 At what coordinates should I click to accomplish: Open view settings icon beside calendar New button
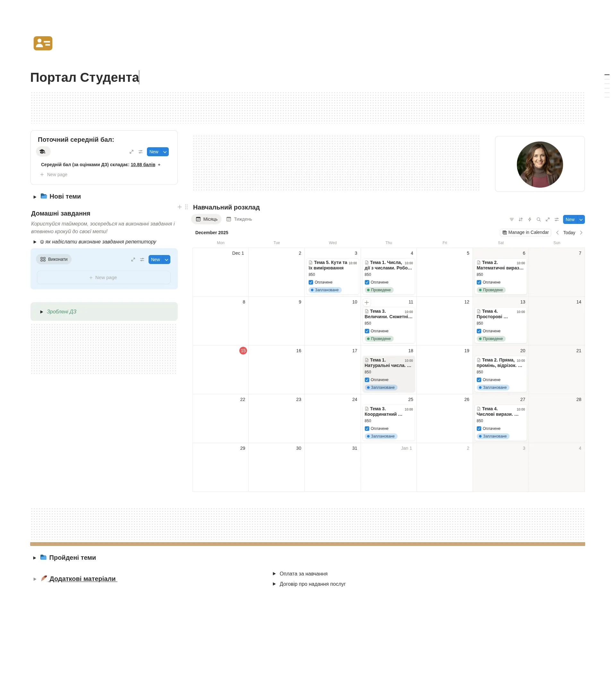[x=556, y=219]
